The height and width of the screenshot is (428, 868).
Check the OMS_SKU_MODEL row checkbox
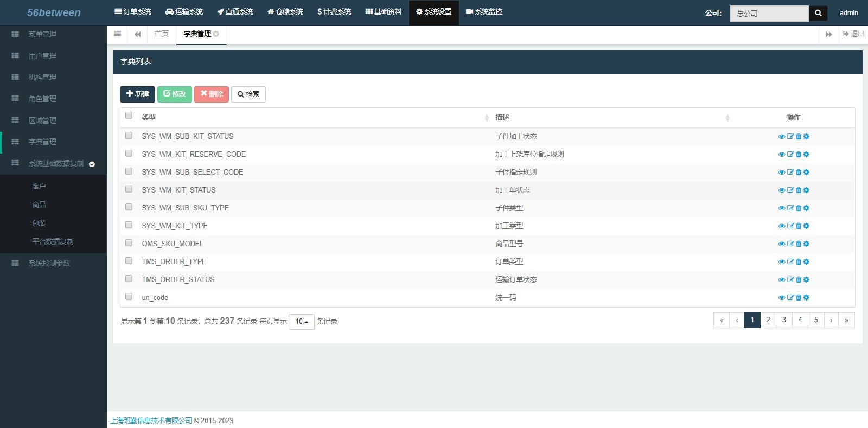[x=129, y=243]
